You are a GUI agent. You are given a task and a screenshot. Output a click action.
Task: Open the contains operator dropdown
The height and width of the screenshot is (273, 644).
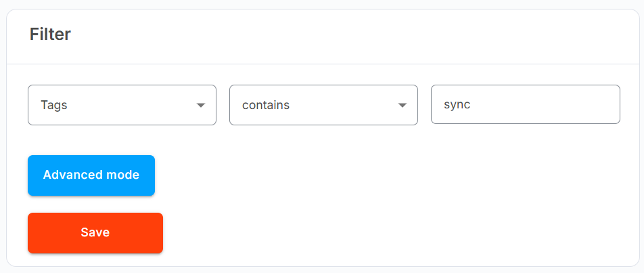[323, 105]
